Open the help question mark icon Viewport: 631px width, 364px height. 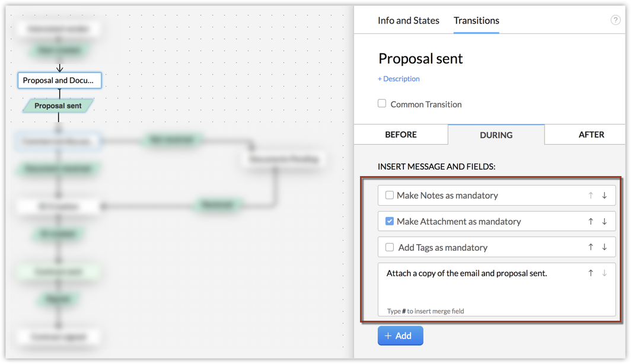coord(616,20)
